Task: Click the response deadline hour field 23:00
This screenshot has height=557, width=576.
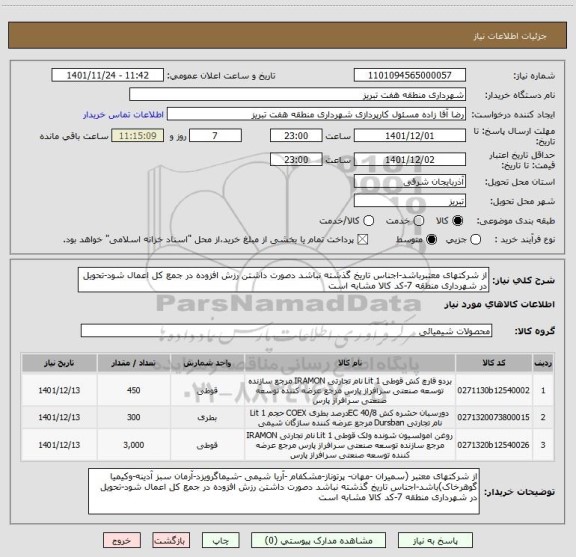Action: [x=296, y=136]
